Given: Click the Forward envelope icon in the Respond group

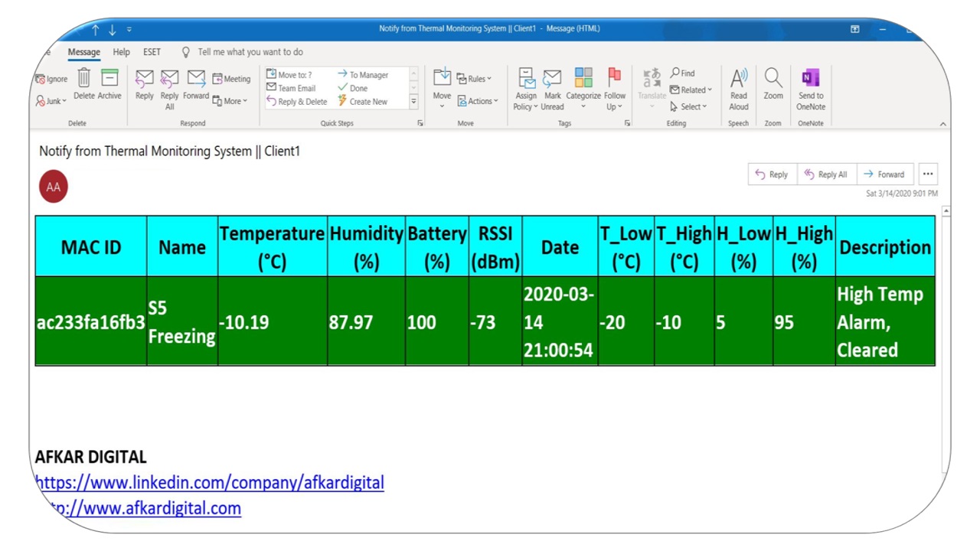Looking at the screenshot, I should coord(196,79).
